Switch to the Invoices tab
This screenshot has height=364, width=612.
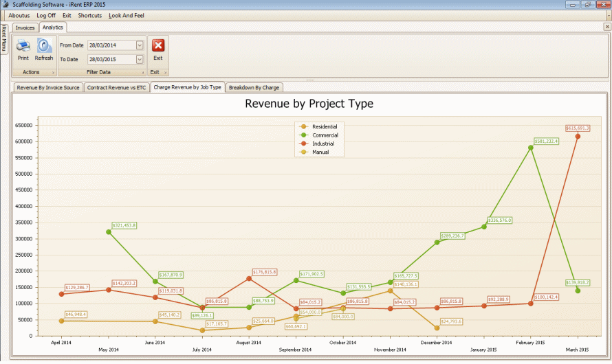[25, 27]
